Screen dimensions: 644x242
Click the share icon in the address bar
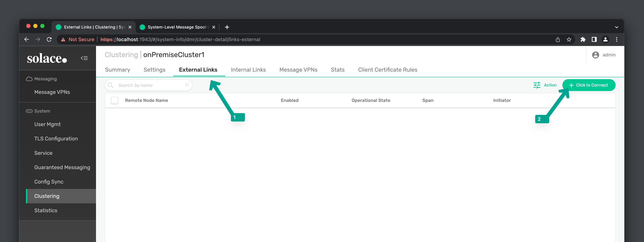click(x=558, y=39)
